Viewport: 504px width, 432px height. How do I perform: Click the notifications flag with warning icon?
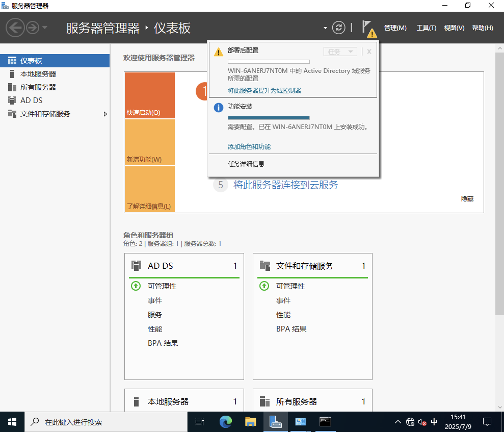(369, 28)
